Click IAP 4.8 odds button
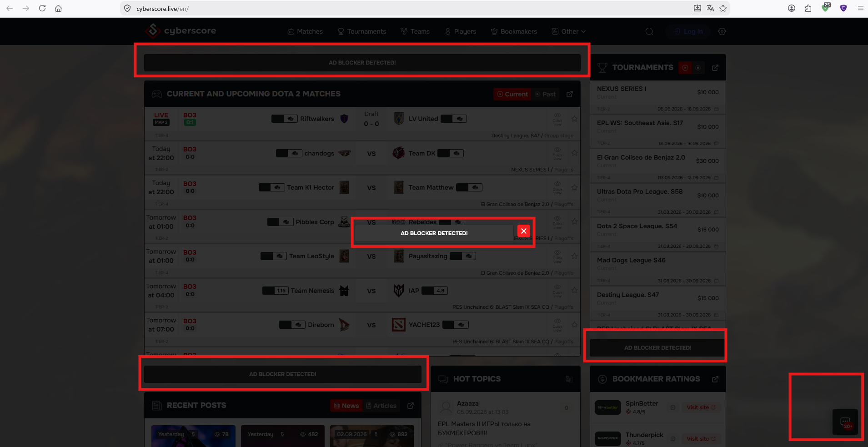 [x=435, y=291]
